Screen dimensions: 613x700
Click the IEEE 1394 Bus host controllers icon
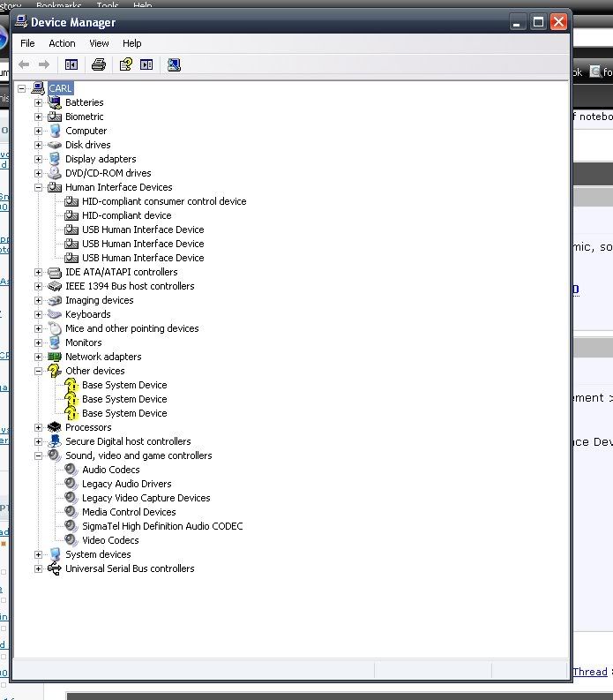(55, 286)
